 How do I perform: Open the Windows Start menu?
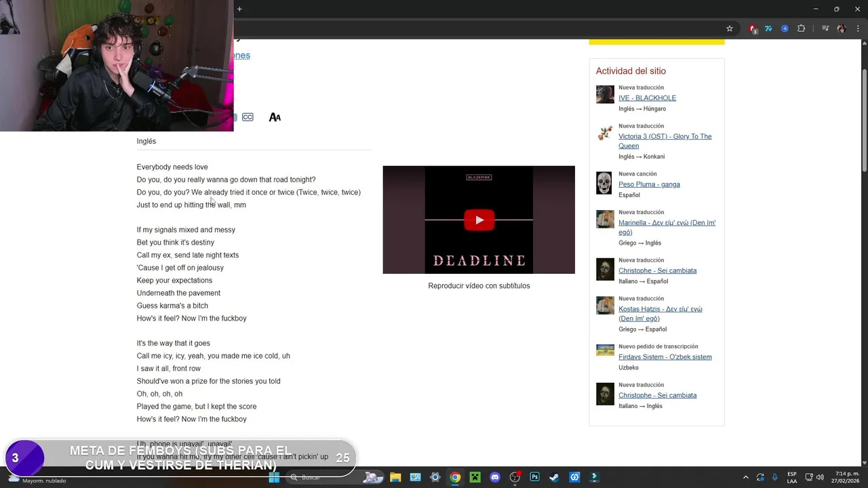(274, 477)
